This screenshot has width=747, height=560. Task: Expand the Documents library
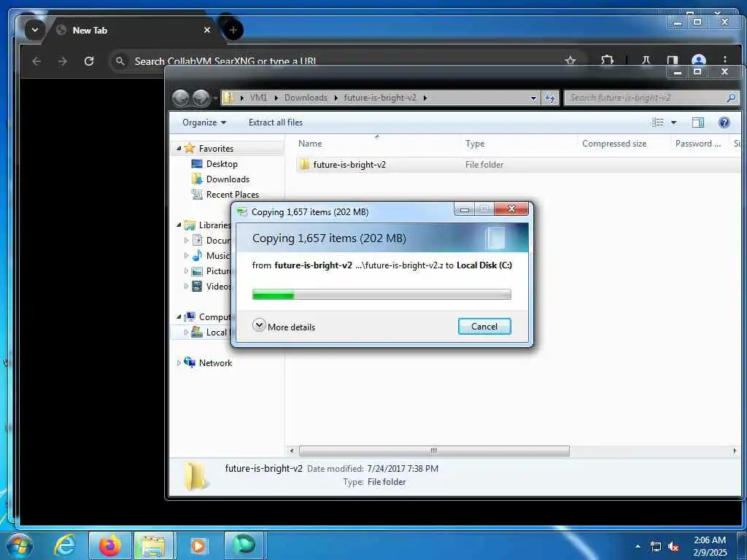point(186,241)
